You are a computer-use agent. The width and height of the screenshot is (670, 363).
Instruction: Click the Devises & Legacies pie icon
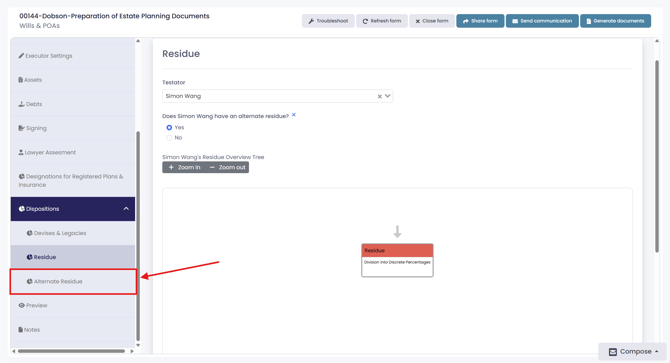(x=29, y=233)
